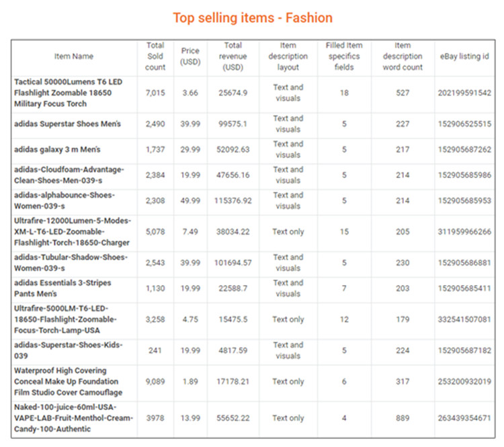
Task: Select adidas Essentials 3-Stripes Pants Men's item
Action: (x=62, y=288)
